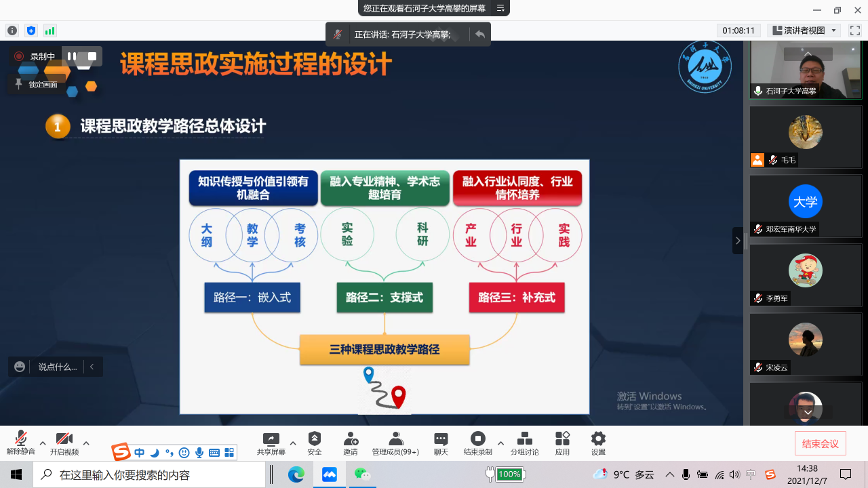868x488 pixels.
Task: Enter fullscreen mode from top-right icon
Action: (855, 30)
